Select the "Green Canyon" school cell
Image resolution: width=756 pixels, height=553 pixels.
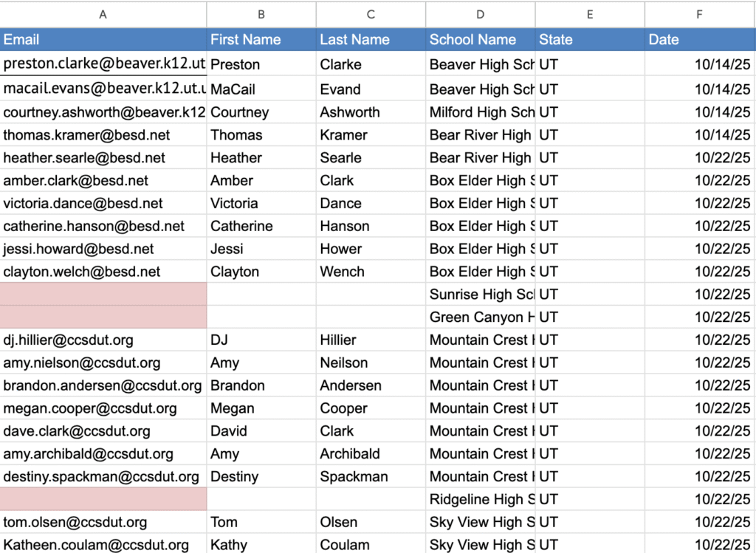click(481, 317)
